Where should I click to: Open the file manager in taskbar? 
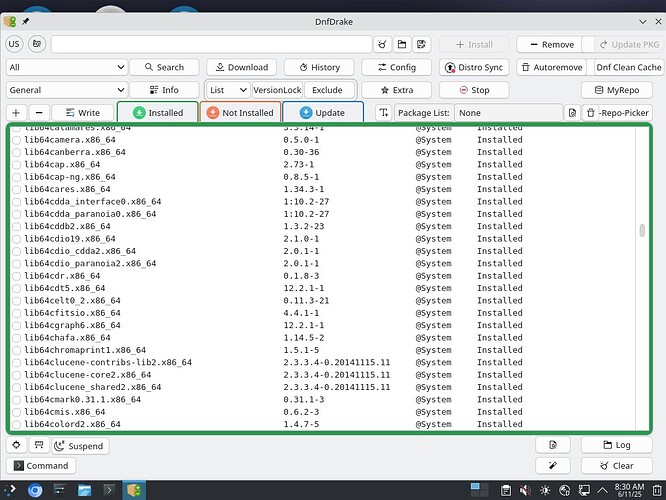[x=84, y=491]
